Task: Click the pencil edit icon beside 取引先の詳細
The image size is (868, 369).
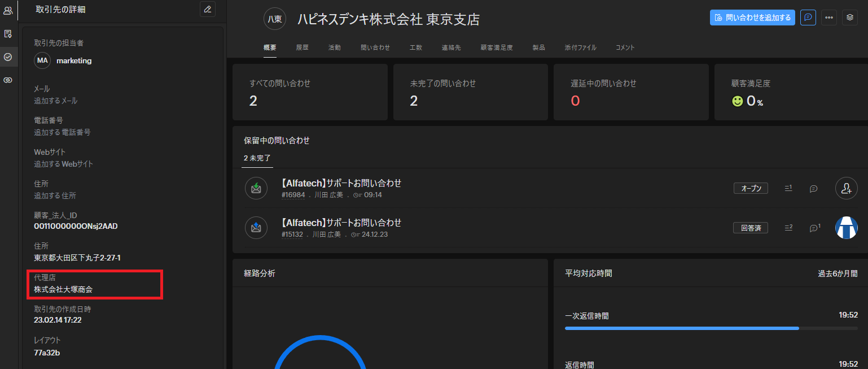Action: [x=208, y=9]
